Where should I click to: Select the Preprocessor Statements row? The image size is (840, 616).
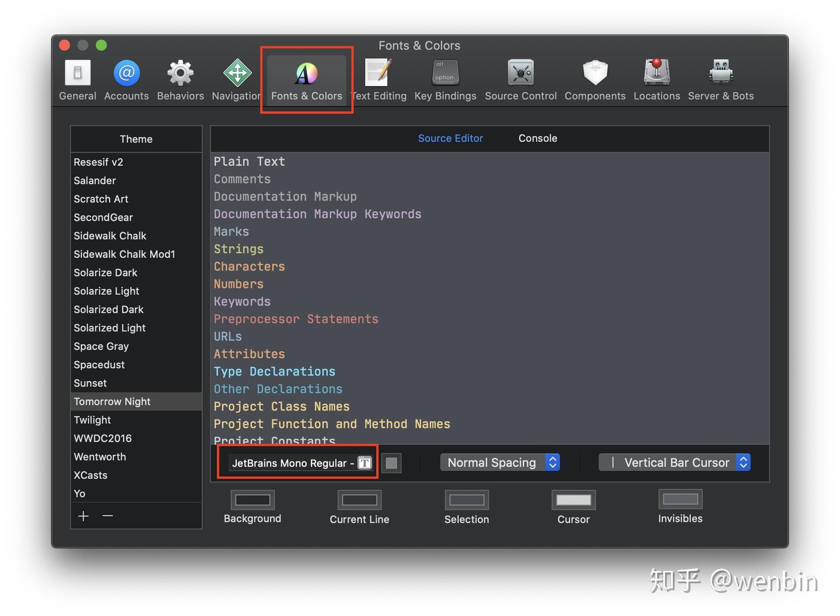[490, 319]
